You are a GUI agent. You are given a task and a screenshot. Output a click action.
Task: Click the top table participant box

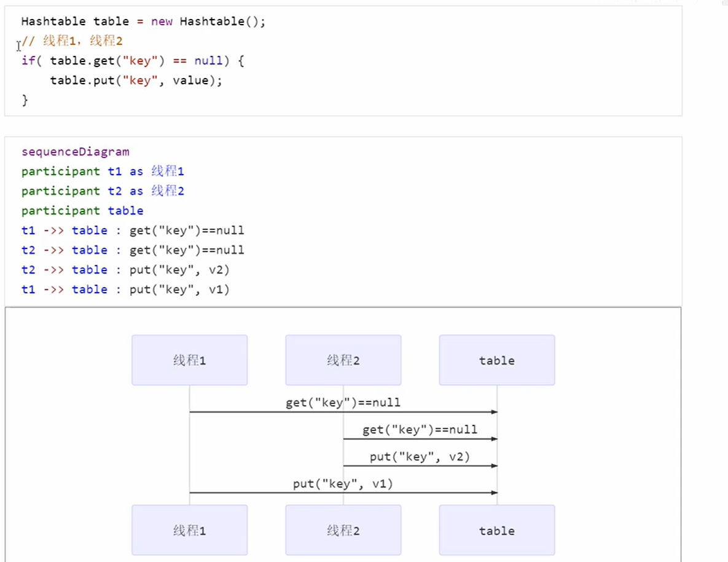(497, 360)
